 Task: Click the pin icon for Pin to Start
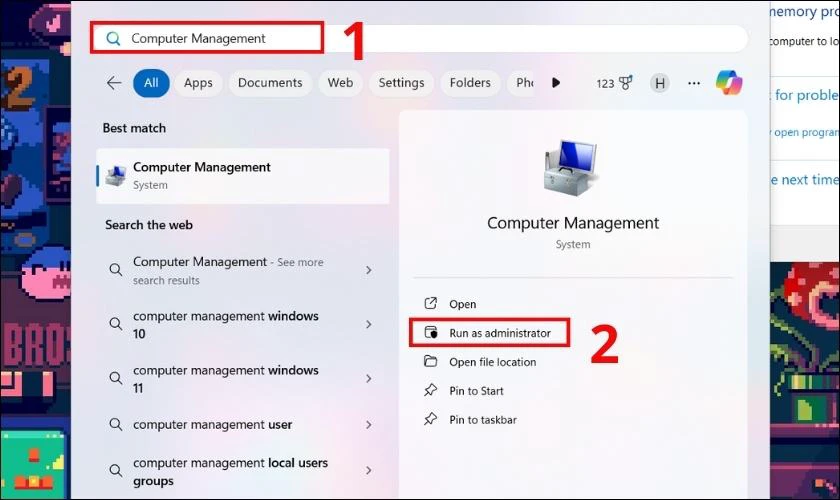(x=431, y=390)
